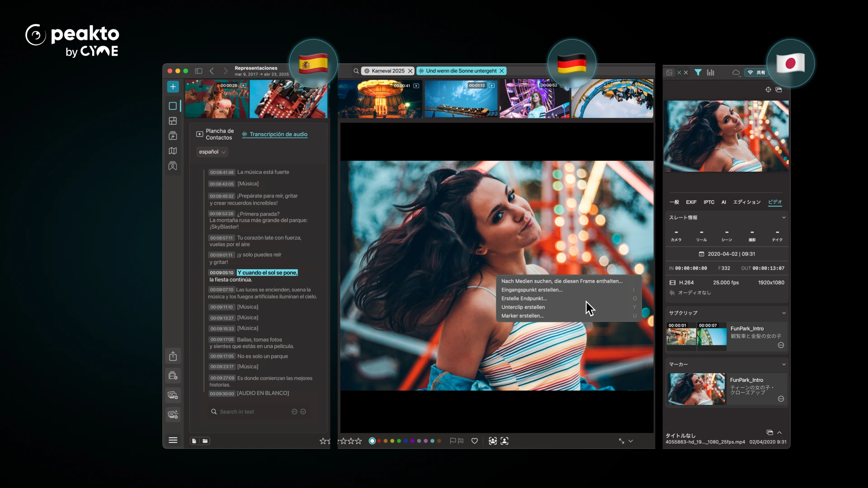The image size is (868, 488).
Task: Open the IPTC tab
Action: [x=709, y=202]
